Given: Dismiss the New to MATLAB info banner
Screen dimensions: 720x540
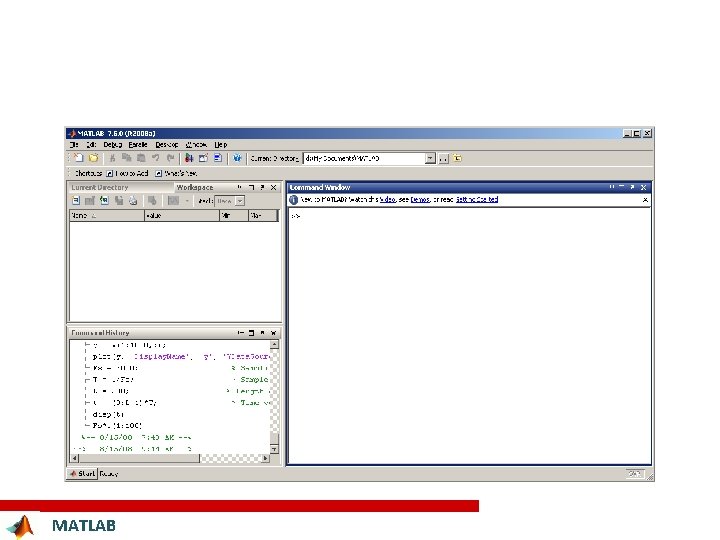Looking at the screenshot, I should click(x=645, y=200).
